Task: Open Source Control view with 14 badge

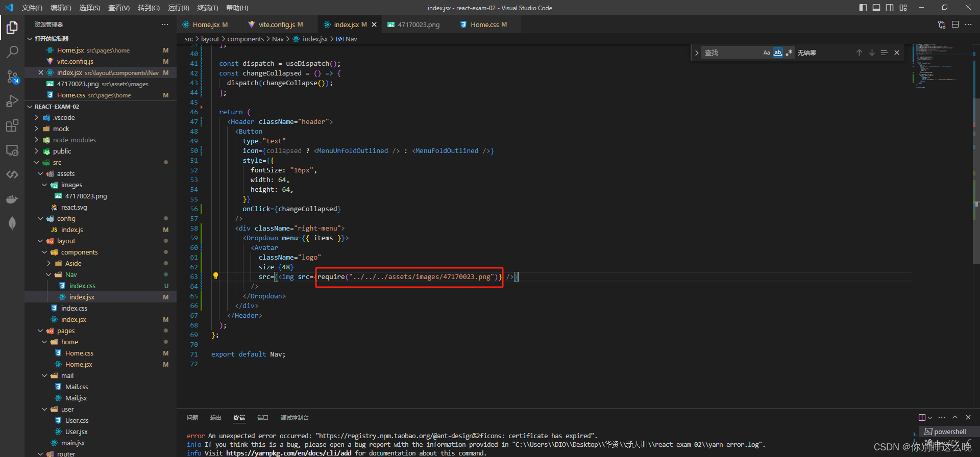Action: pyautogui.click(x=12, y=77)
